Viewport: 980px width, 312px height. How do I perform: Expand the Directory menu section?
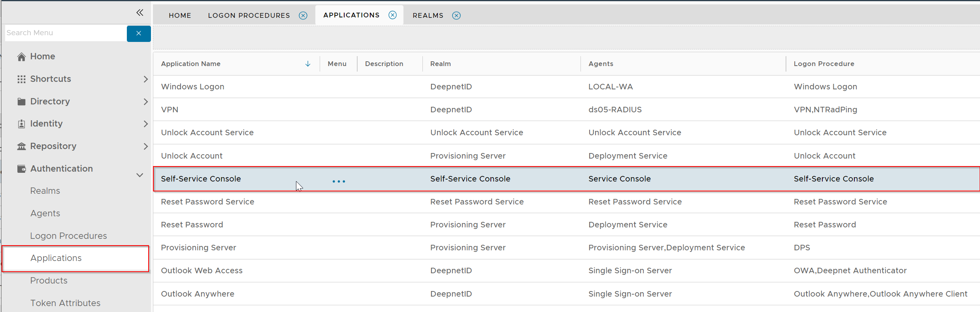coord(145,102)
